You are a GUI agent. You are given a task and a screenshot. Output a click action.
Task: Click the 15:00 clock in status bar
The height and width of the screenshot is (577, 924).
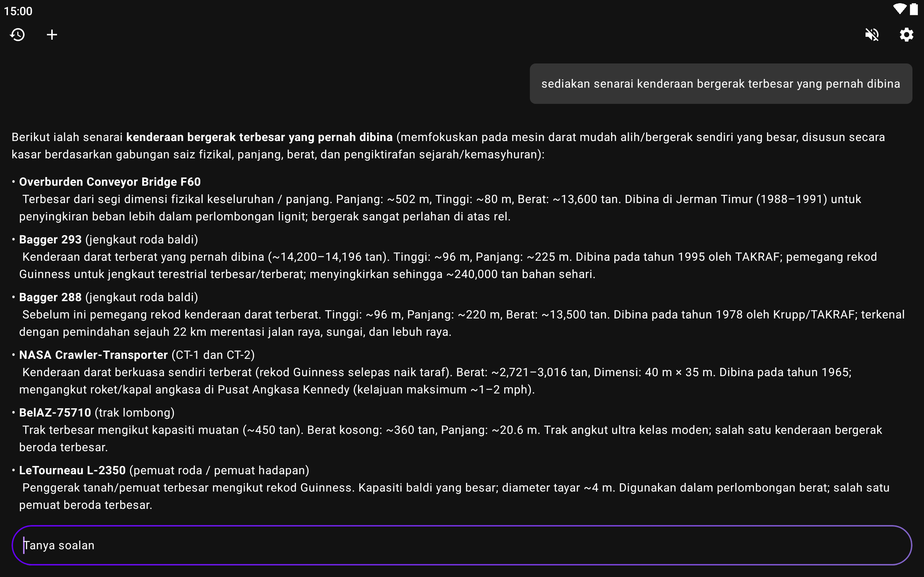click(18, 11)
